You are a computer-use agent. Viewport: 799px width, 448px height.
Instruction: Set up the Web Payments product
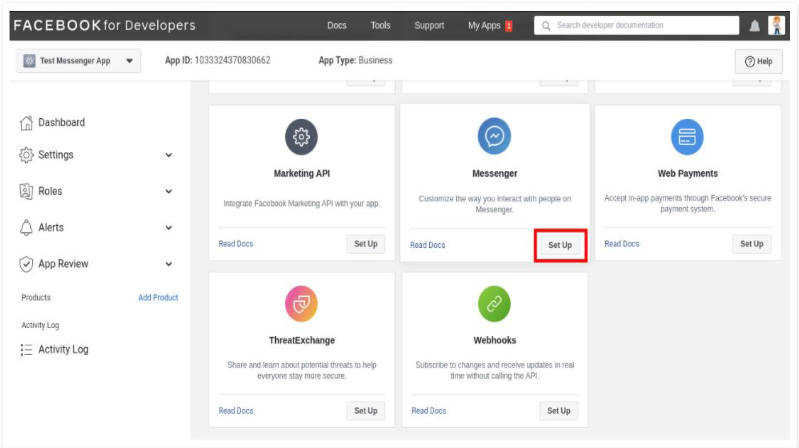click(752, 244)
